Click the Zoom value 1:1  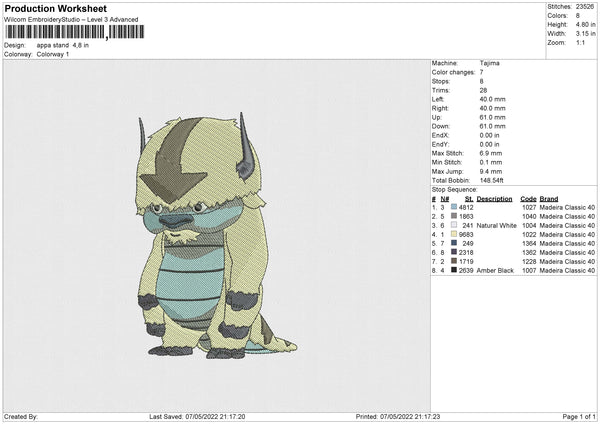[580, 43]
